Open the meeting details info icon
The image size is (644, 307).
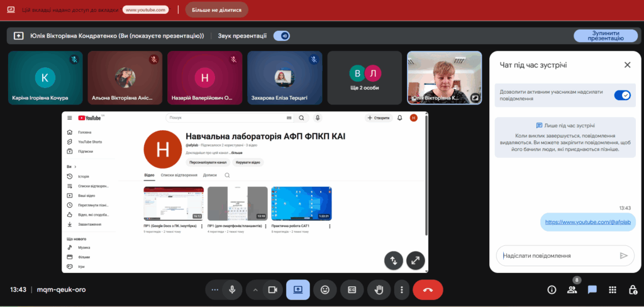click(x=552, y=290)
